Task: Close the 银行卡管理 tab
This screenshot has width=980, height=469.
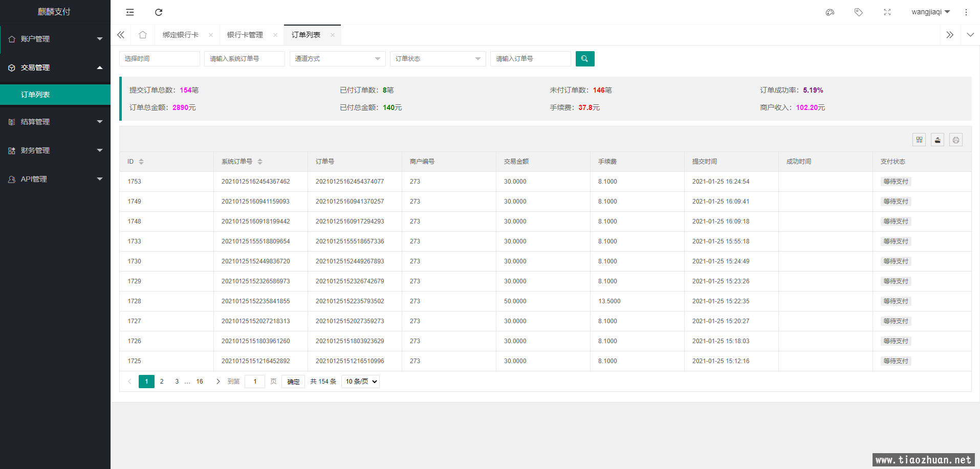Action: (275, 35)
